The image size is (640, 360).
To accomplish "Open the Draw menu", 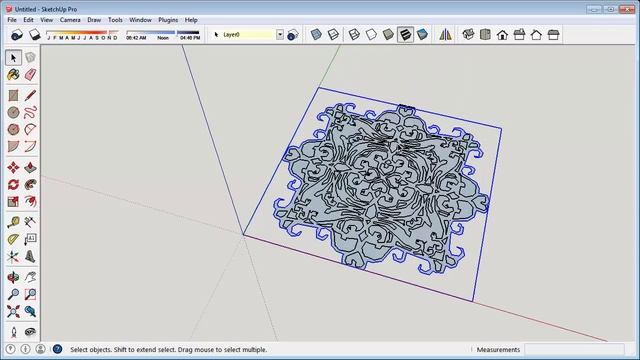I will click(94, 20).
